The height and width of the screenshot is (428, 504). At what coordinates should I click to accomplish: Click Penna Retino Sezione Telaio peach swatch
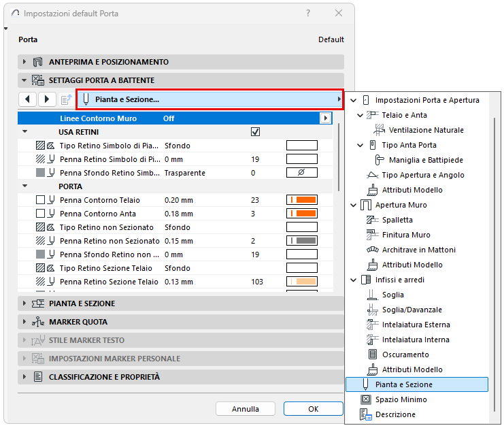coord(302,282)
